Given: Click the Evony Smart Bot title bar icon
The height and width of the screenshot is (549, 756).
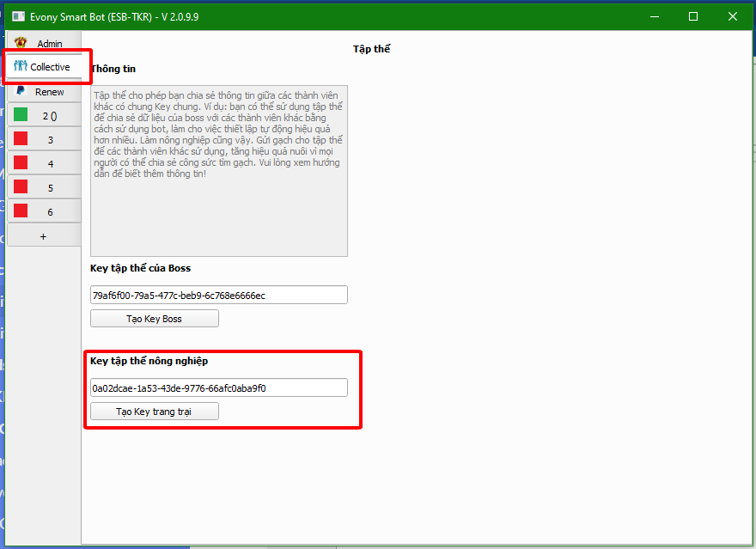Looking at the screenshot, I should (18, 16).
